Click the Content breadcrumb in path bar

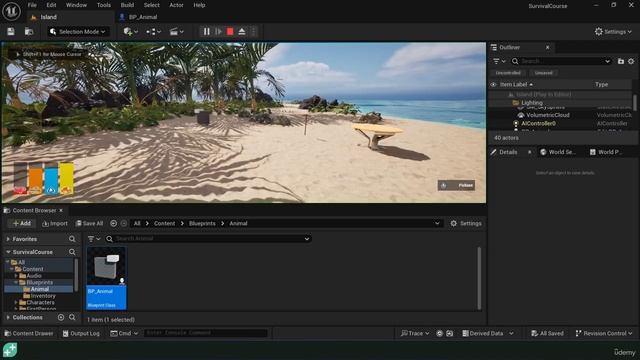pos(164,223)
